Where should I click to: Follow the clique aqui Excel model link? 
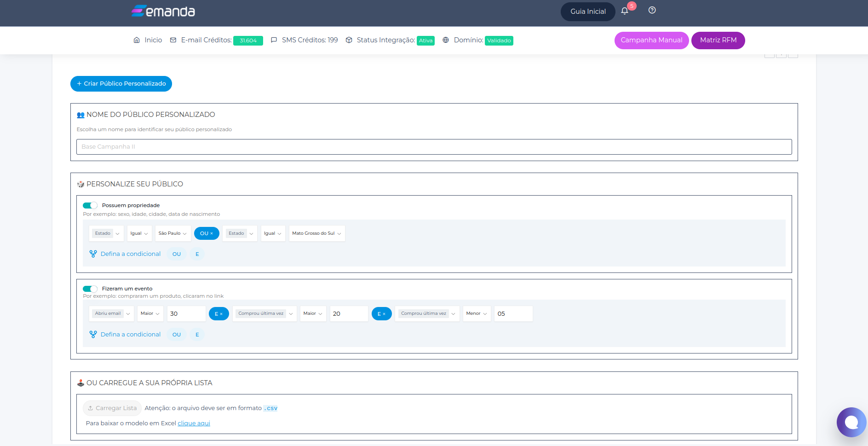194,423
